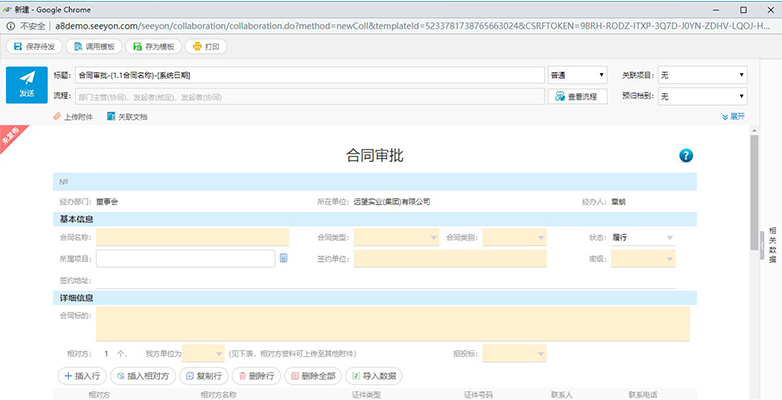The width and height of the screenshot is (782, 400).
Task: Open the blue help question-mark icon
Action: [686, 156]
